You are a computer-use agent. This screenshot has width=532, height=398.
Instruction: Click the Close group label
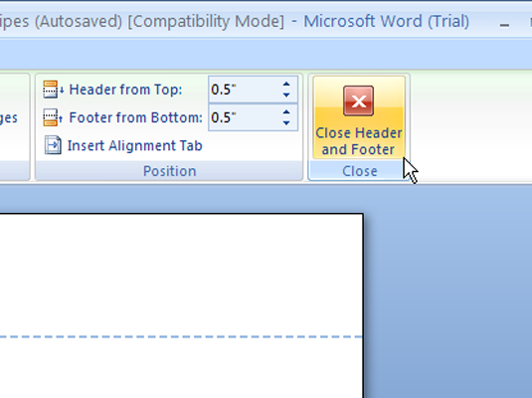360,171
